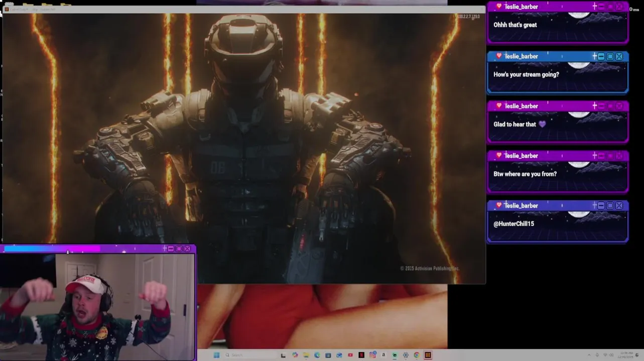Switch to Black Ops III taskbar icon
The image size is (644, 361).
(x=428, y=355)
